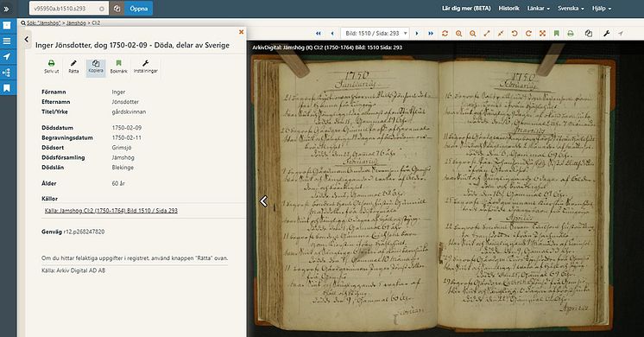Print the image using the green printer icon

571,34
